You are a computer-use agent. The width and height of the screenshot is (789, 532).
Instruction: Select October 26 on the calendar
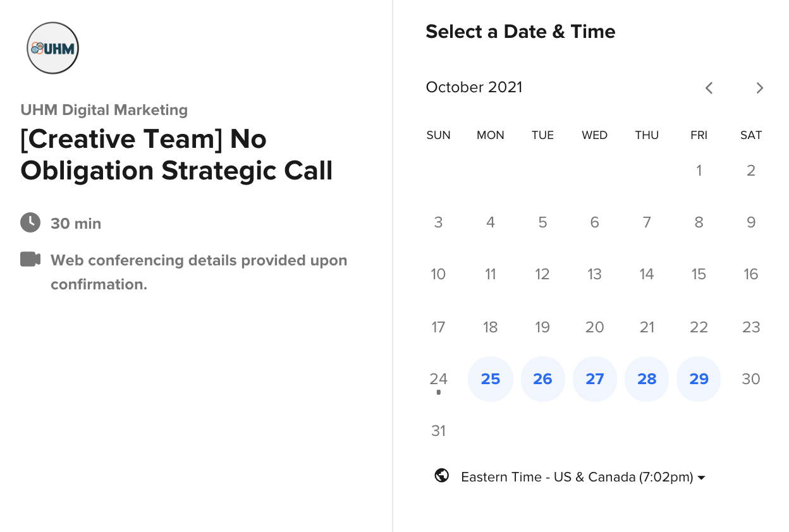point(542,379)
